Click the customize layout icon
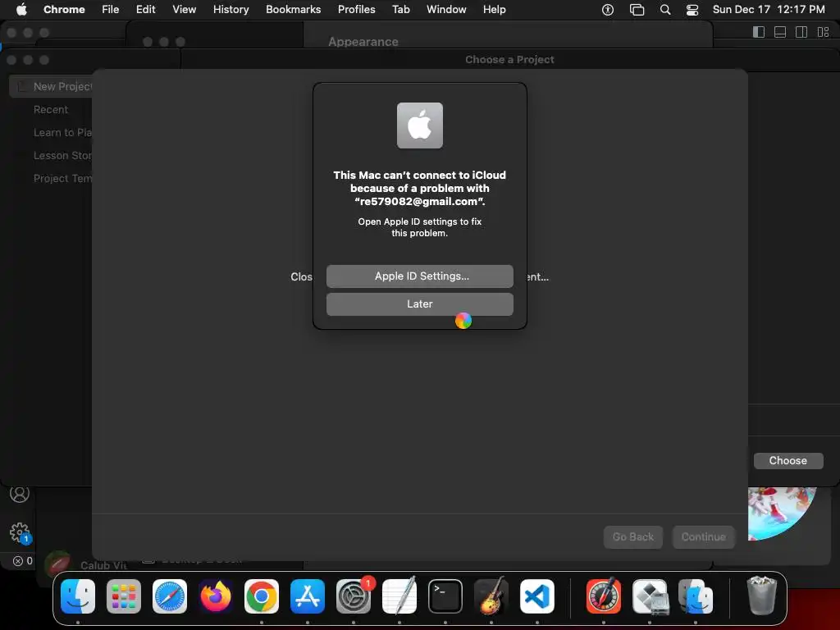Viewport: 840px width, 630px height. [x=824, y=32]
